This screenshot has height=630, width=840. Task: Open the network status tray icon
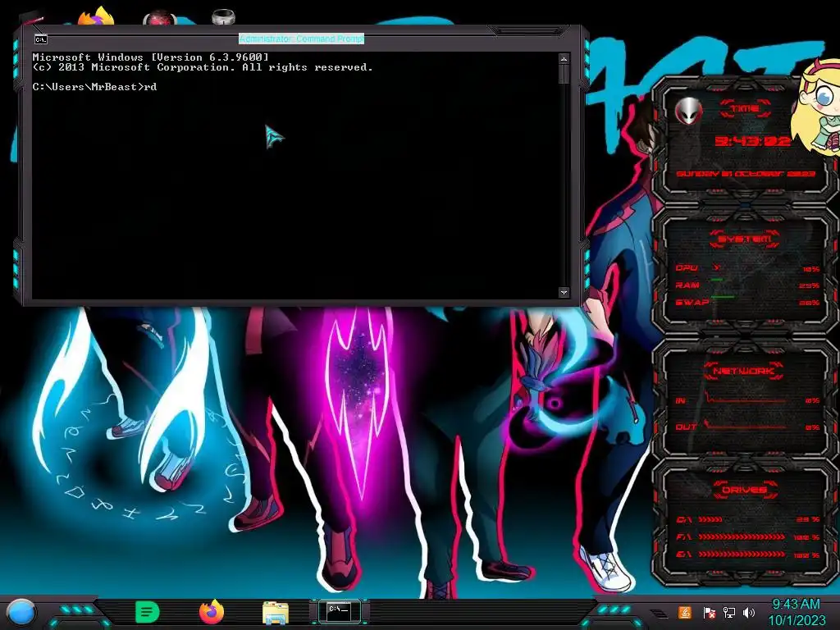pyautogui.click(x=728, y=612)
